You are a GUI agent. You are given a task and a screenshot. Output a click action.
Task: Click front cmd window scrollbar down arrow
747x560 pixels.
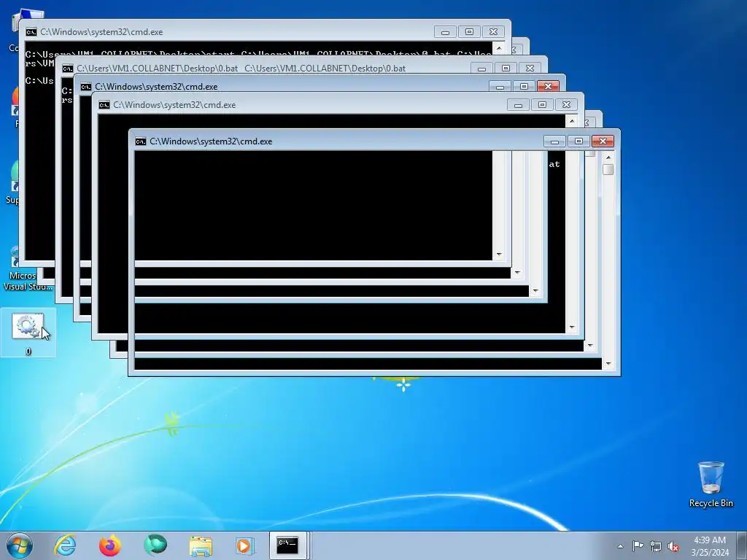(608, 364)
